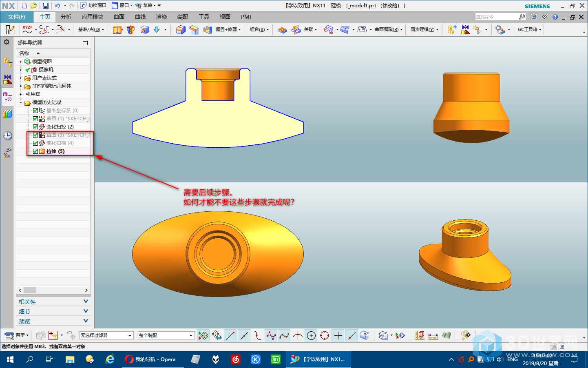The image size is (588, 368).
Task: Switch to the 装配 ribbon tab
Action: (x=183, y=17)
